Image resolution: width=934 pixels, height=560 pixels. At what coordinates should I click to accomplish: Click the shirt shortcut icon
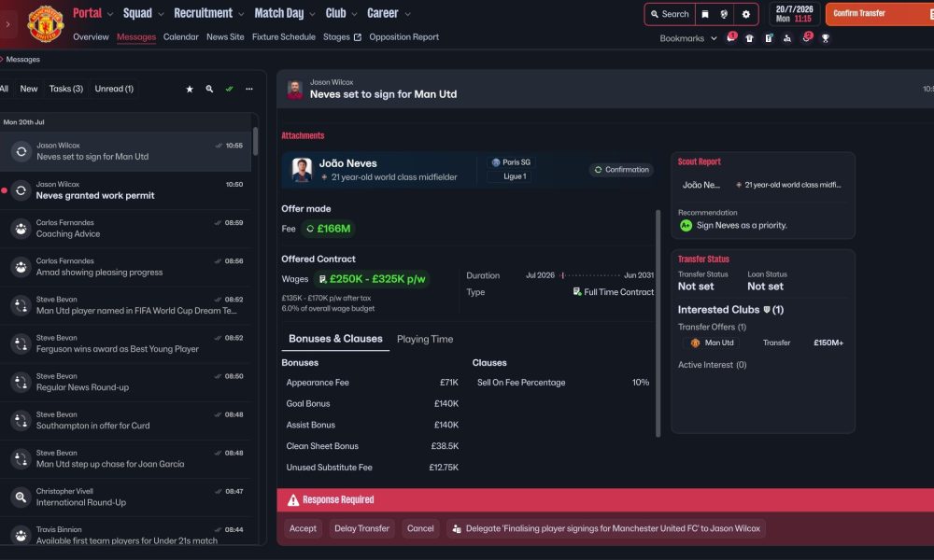(749, 38)
